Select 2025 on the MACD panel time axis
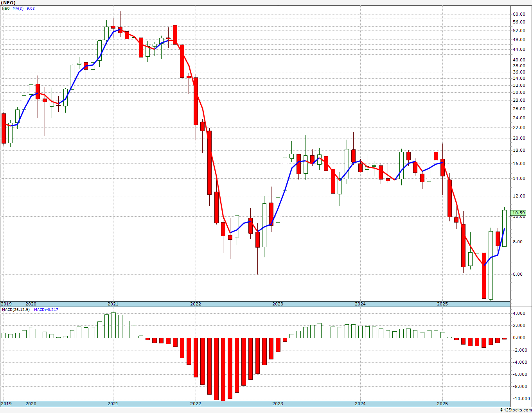This screenshot has height=413, width=532. pyautogui.click(x=442, y=403)
